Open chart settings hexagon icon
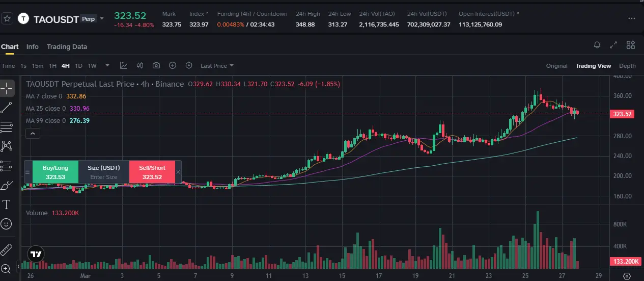Screen dimensions: 644x281 [x=189, y=66]
